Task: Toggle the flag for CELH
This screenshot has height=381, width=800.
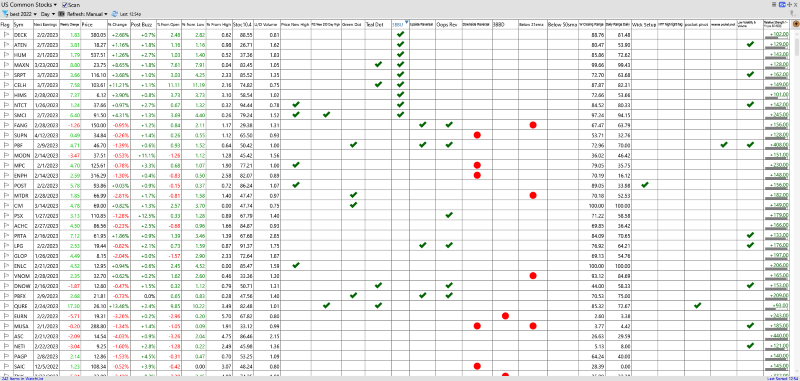Action: (6, 84)
